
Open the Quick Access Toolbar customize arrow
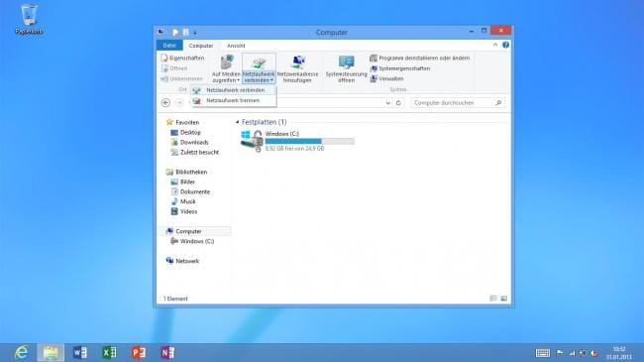194,33
